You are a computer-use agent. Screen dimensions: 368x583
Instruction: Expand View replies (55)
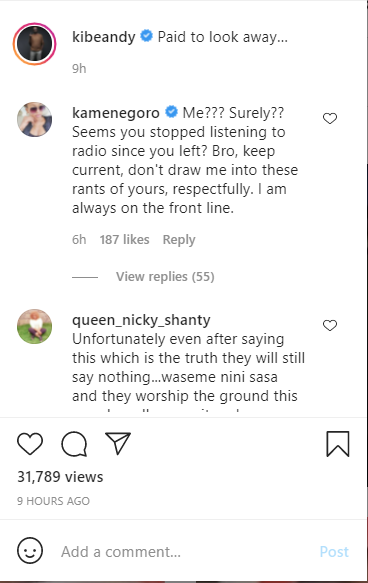(165, 277)
